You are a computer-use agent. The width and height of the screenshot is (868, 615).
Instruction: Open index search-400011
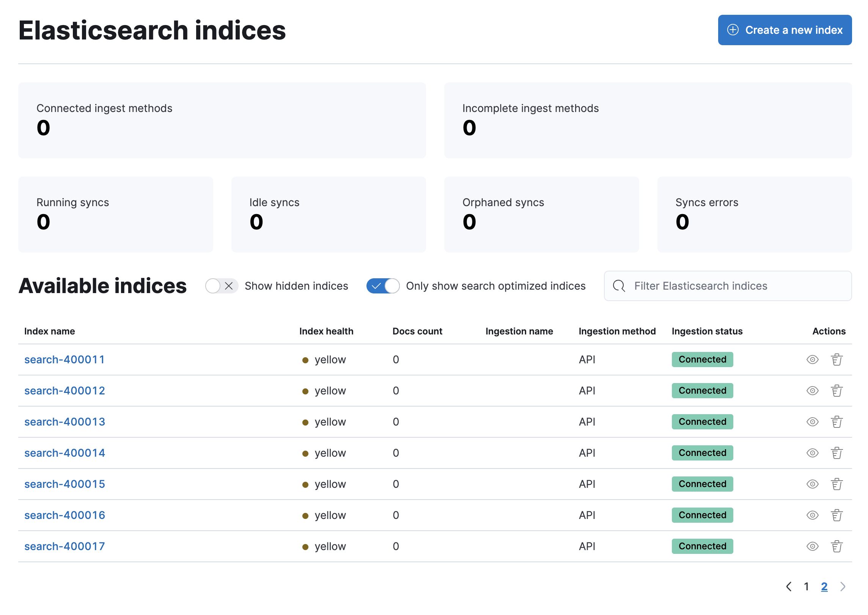click(x=64, y=360)
